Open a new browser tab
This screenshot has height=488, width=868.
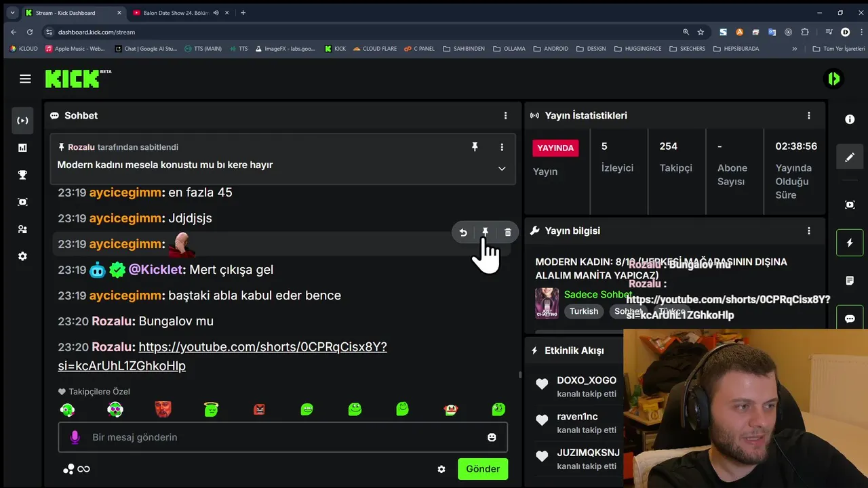pos(243,13)
